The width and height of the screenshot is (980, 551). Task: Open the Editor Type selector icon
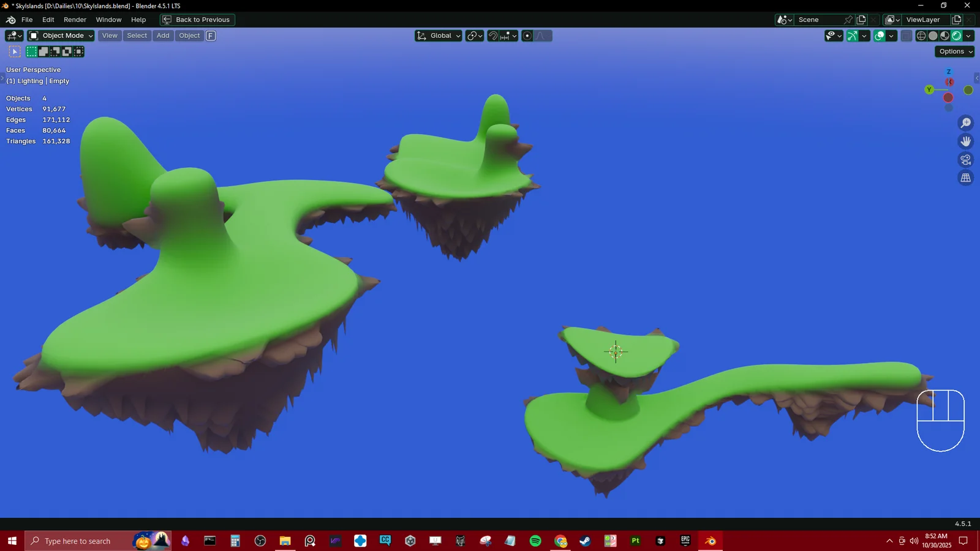[11, 36]
